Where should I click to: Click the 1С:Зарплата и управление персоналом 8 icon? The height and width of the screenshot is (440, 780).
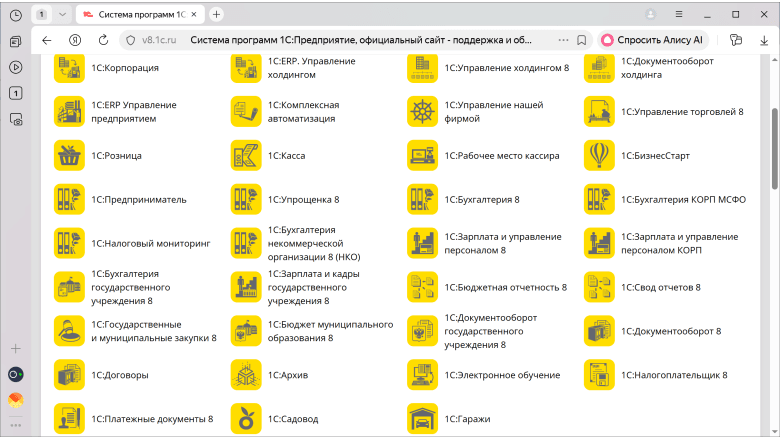[422, 243]
